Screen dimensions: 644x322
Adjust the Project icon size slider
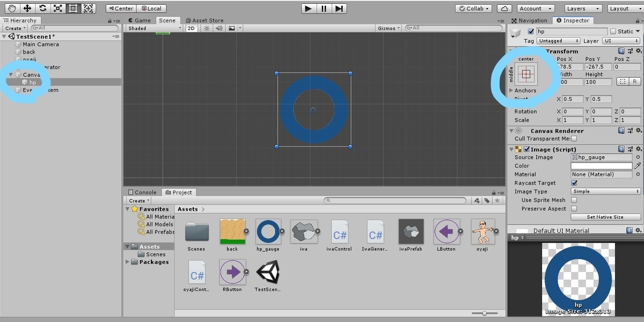click(x=485, y=313)
